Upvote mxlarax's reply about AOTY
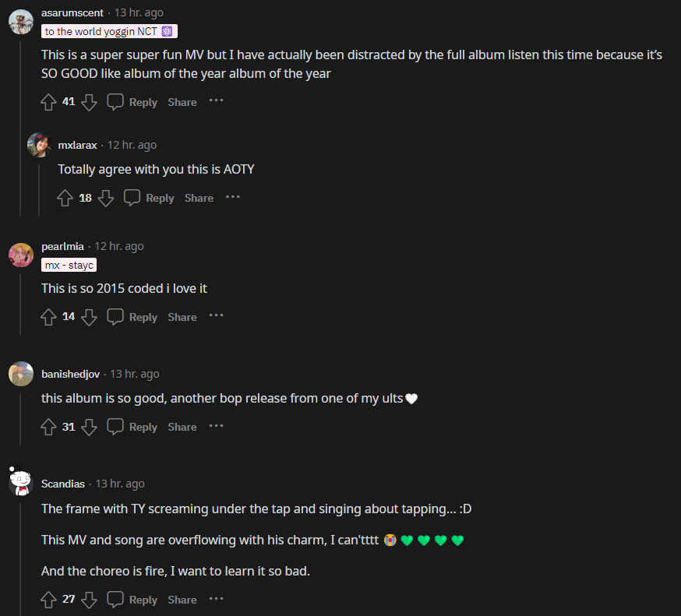681x616 pixels. 65,199
